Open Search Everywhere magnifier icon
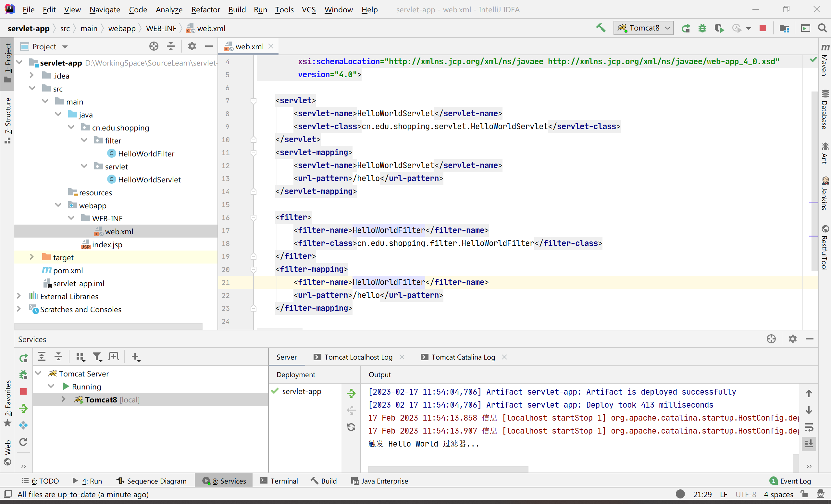This screenshot has width=831, height=504. (x=823, y=28)
